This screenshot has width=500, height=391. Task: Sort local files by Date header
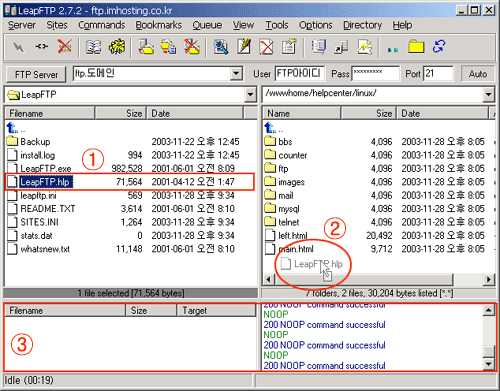[x=195, y=113]
